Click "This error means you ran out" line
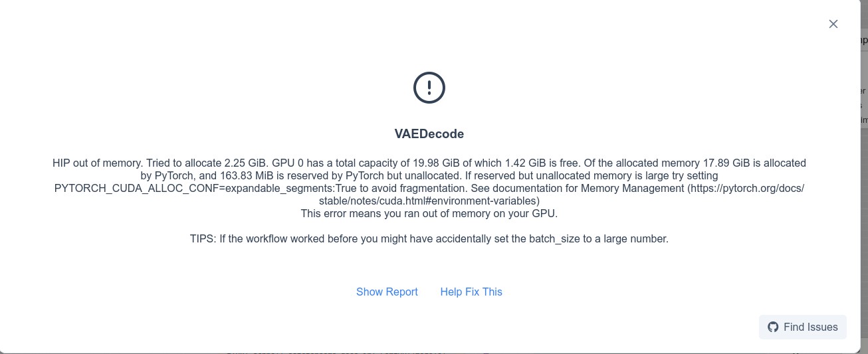 pos(429,213)
